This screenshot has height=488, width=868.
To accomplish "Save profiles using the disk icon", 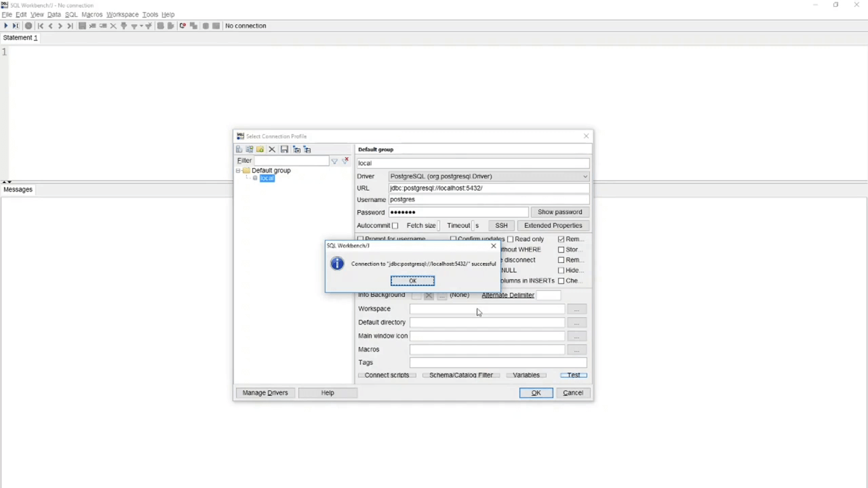I will (284, 149).
